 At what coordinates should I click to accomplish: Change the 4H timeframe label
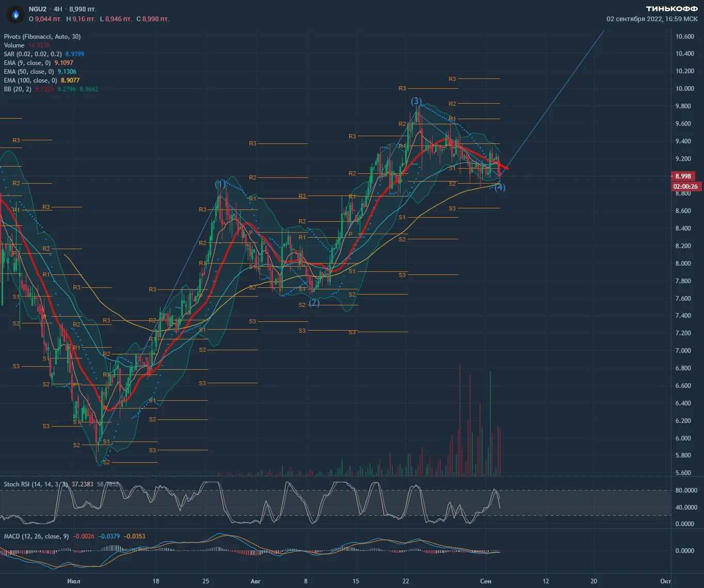[58, 9]
